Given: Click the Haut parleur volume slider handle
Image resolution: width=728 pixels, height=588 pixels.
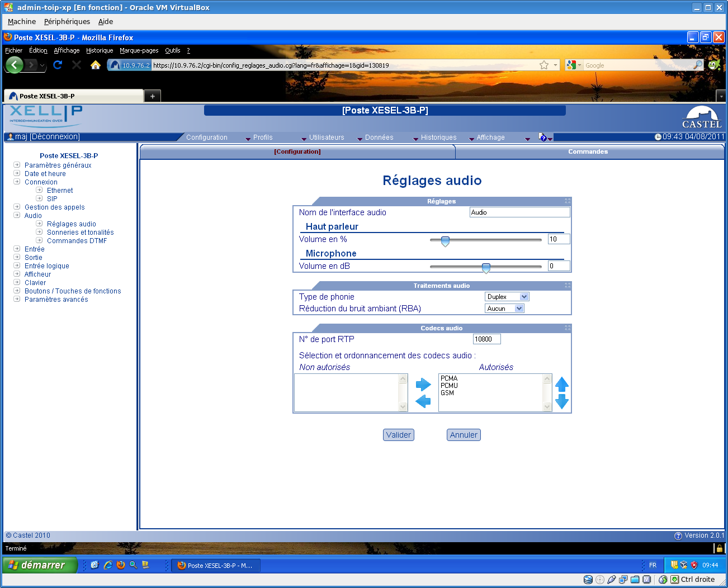Looking at the screenshot, I should pyautogui.click(x=445, y=241).
